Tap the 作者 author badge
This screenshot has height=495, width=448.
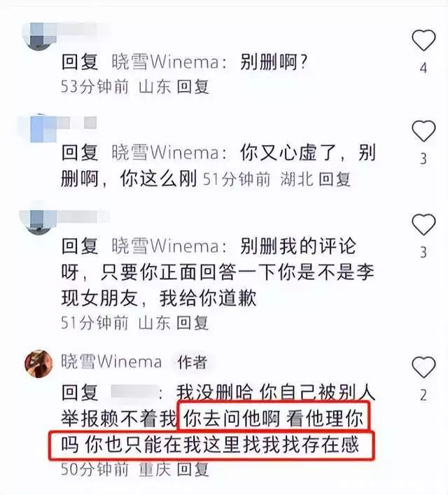[192, 362]
